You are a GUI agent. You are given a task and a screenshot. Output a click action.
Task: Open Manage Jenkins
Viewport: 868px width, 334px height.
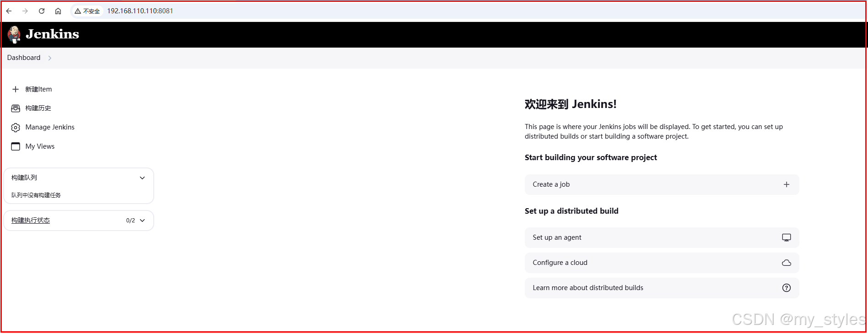(50, 127)
